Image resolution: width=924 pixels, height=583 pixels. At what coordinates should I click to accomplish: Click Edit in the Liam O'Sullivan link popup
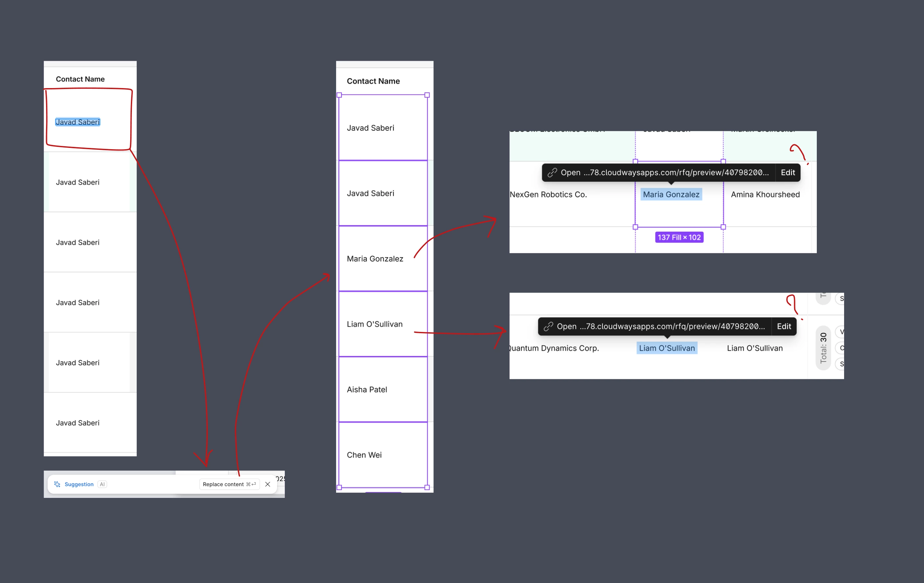784,326
